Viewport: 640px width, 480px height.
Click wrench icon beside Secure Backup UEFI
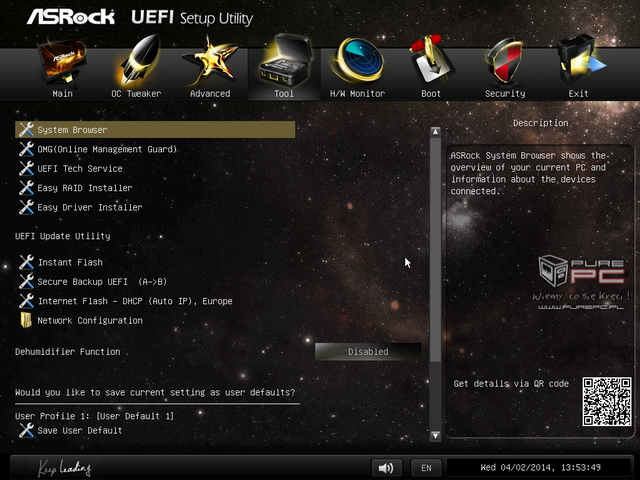click(27, 282)
